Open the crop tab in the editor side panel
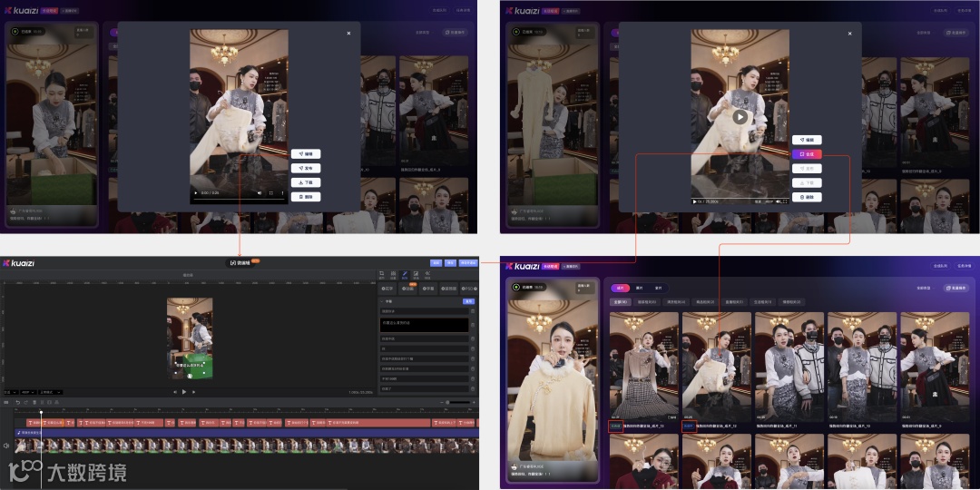The image size is (980, 490). point(382,274)
